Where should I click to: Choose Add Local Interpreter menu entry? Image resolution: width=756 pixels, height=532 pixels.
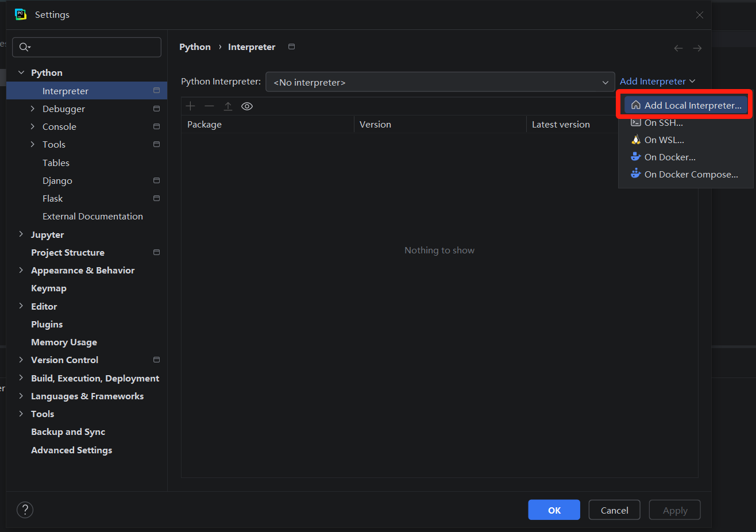[686, 105]
